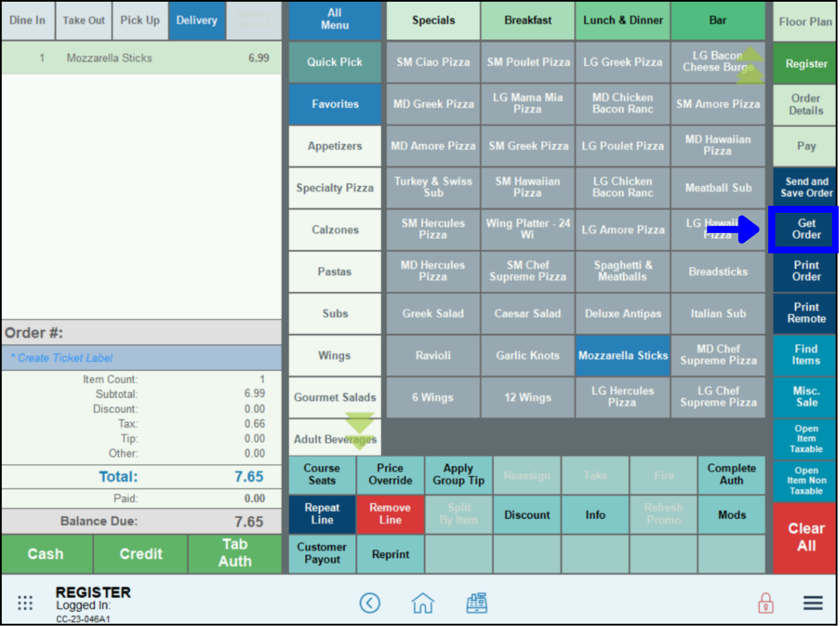Viewport: 840px width, 626px height.
Task: Click the Create Ticket Label link
Action: point(65,358)
